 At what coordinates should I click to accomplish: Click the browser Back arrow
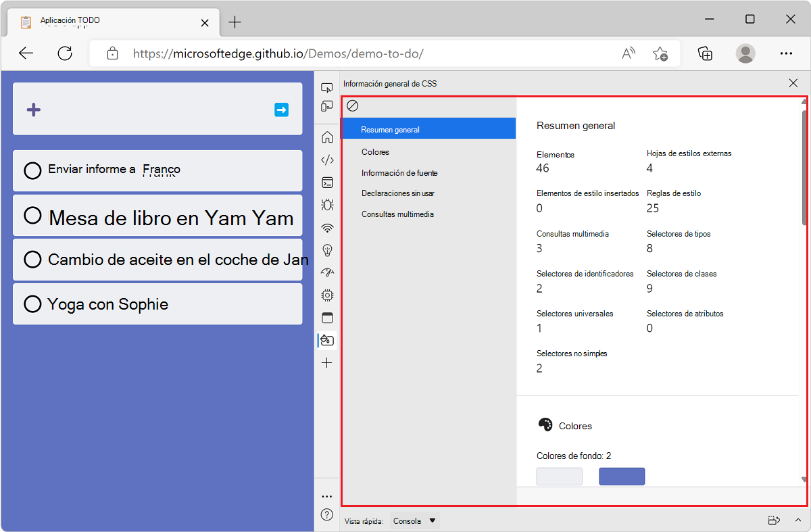tap(26, 53)
